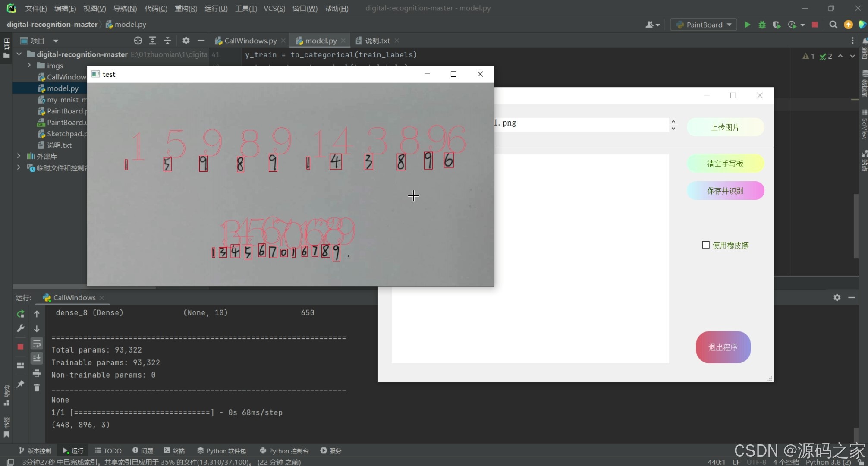
Task: Click the 保存并识别 button
Action: coord(725,191)
